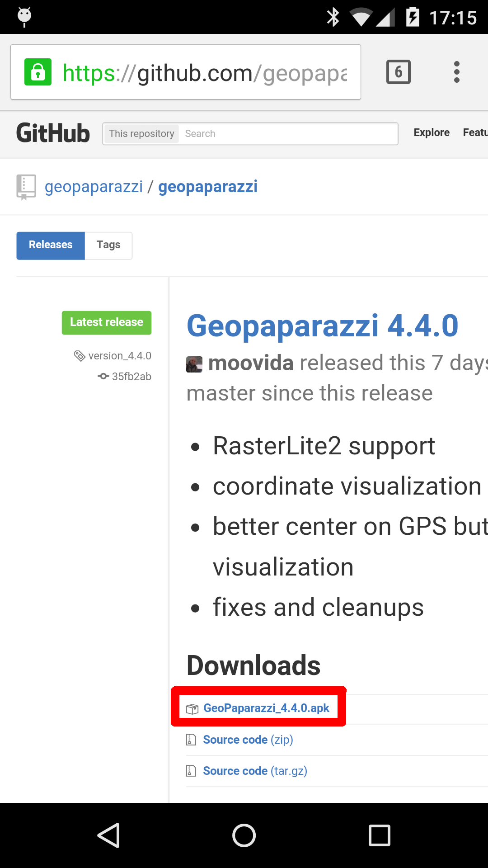Open the browser tabs counter showing 6
The height and width of the screenshot is (868, 488).
pos(399,72)
